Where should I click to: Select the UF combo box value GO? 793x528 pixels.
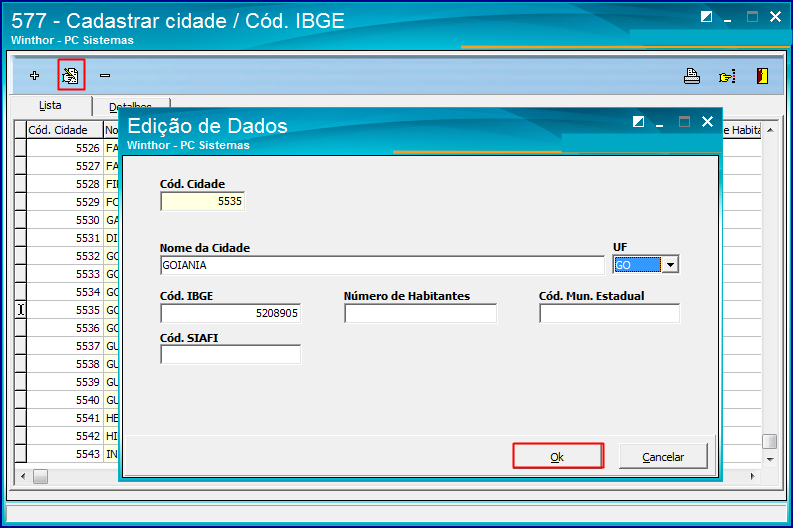637,265
